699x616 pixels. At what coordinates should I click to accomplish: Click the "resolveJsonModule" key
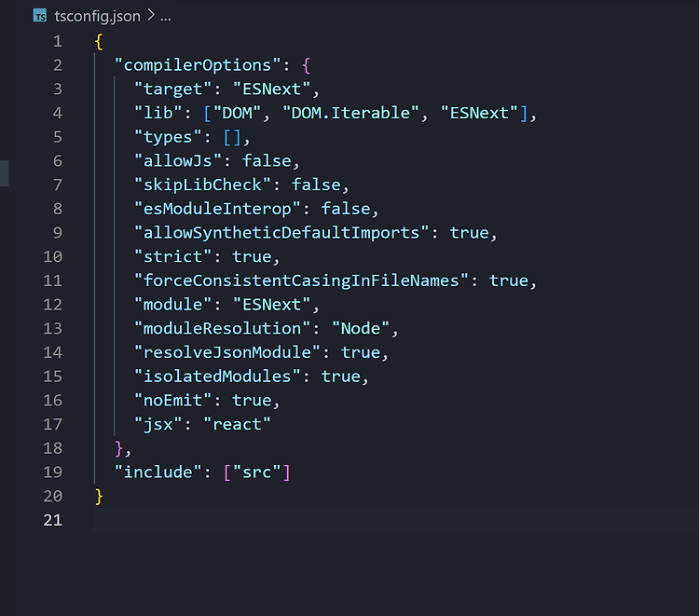point(226,352)
